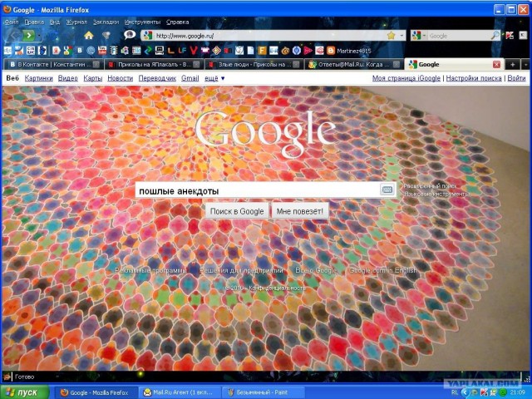
Task: Switch to the Злые люди tab
Action: (x=254, y=64)
